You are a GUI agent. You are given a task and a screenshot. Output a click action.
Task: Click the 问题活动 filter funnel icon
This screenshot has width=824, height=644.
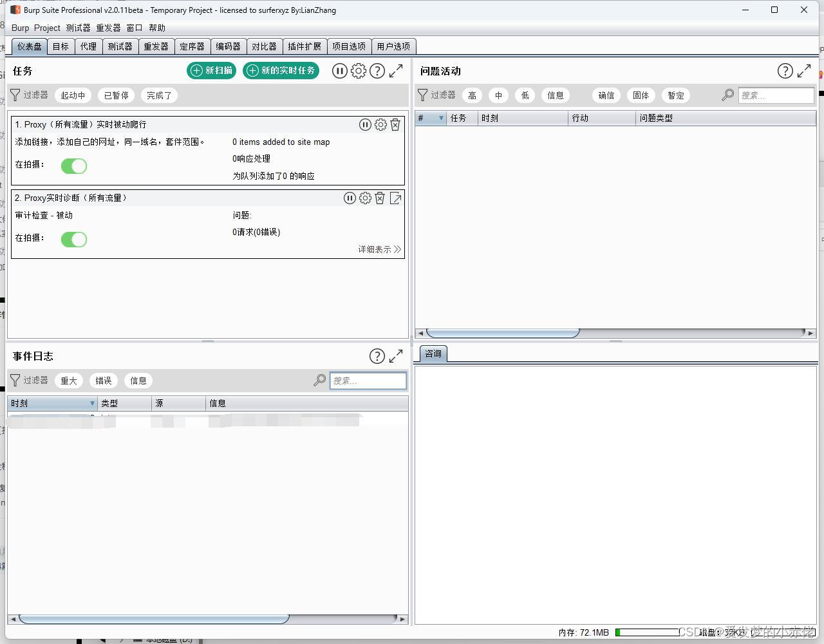coord(423,95)
